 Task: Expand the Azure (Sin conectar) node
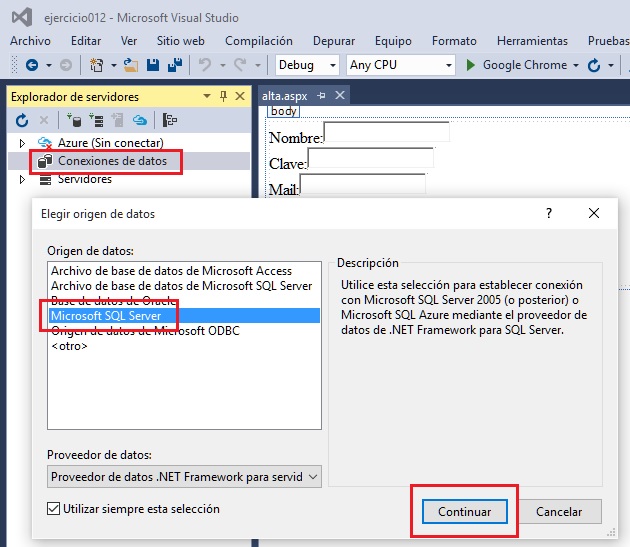[x=22, y=143]
